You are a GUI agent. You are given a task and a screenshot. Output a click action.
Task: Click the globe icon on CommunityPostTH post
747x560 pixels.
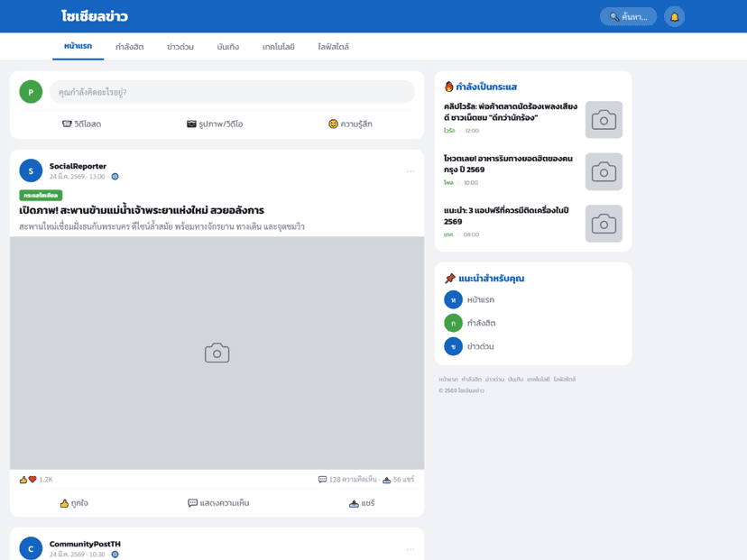pyautogui.click(x=115, y=555)
